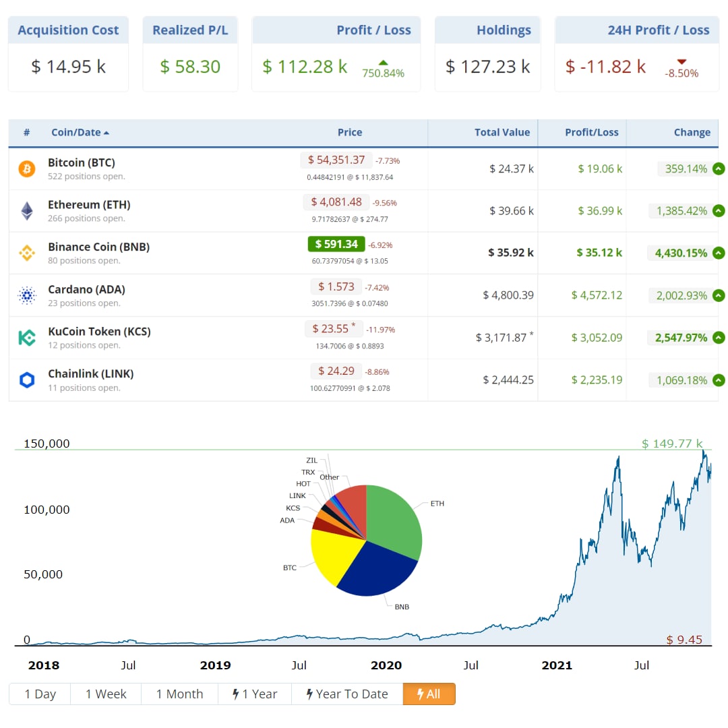Click the Cardano logo icon
The width and height of the screenshot is (728, 728).
tap(26, 295)
